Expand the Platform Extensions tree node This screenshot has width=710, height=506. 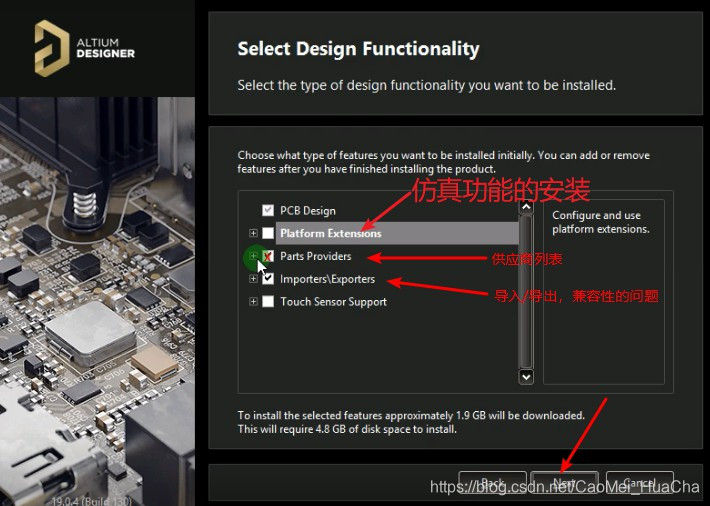(253, 233)
